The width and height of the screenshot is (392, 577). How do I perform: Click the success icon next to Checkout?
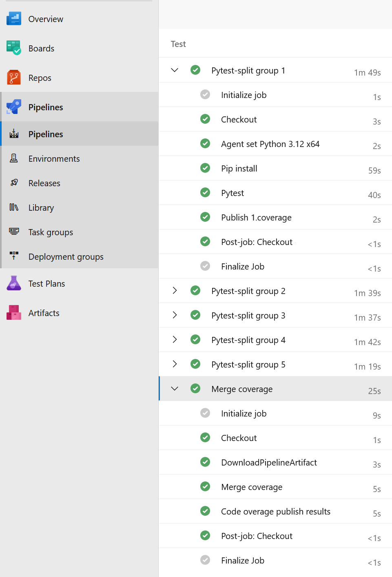pos(205,119)
